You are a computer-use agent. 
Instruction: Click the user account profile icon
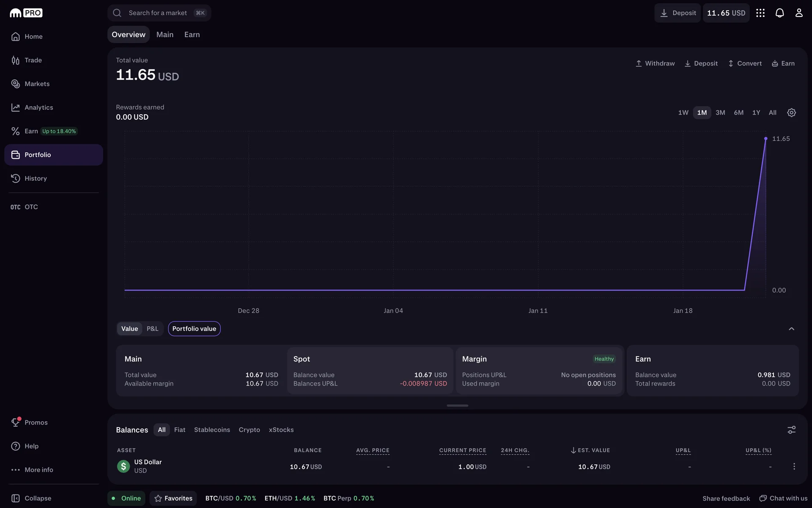[798, 13]
